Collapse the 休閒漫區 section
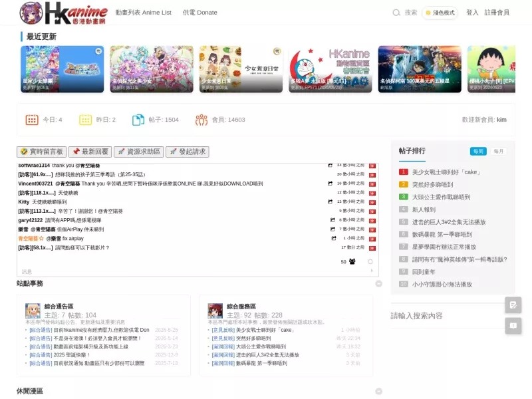 [x=379, y=391]
